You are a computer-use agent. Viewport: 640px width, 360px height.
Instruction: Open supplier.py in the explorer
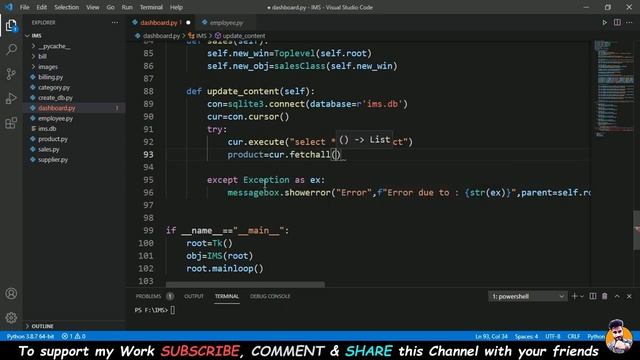(x=53, y=160)
